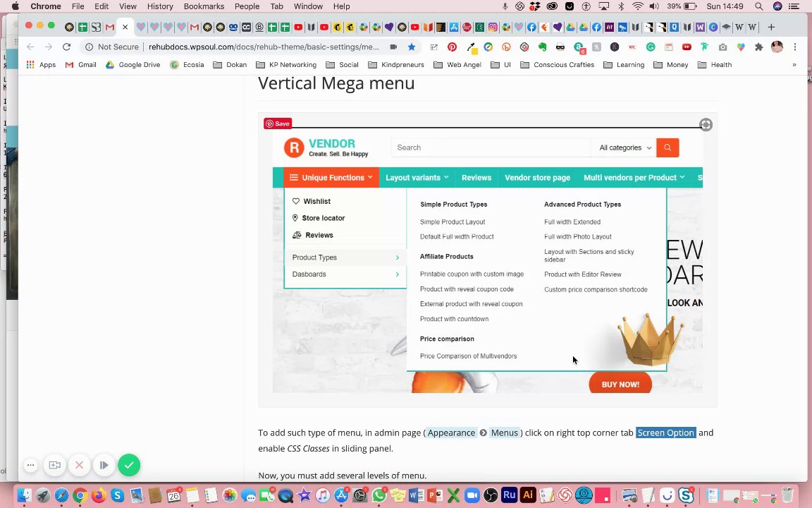
Task: Click the 'Product with countdown' text
Action: click(x=454, y=320)
